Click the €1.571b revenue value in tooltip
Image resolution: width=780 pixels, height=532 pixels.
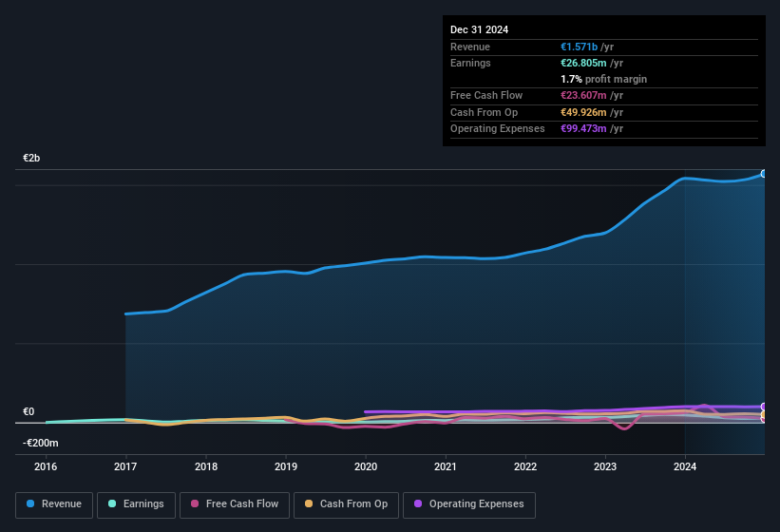pyautogui.click(x=579, y=47)
